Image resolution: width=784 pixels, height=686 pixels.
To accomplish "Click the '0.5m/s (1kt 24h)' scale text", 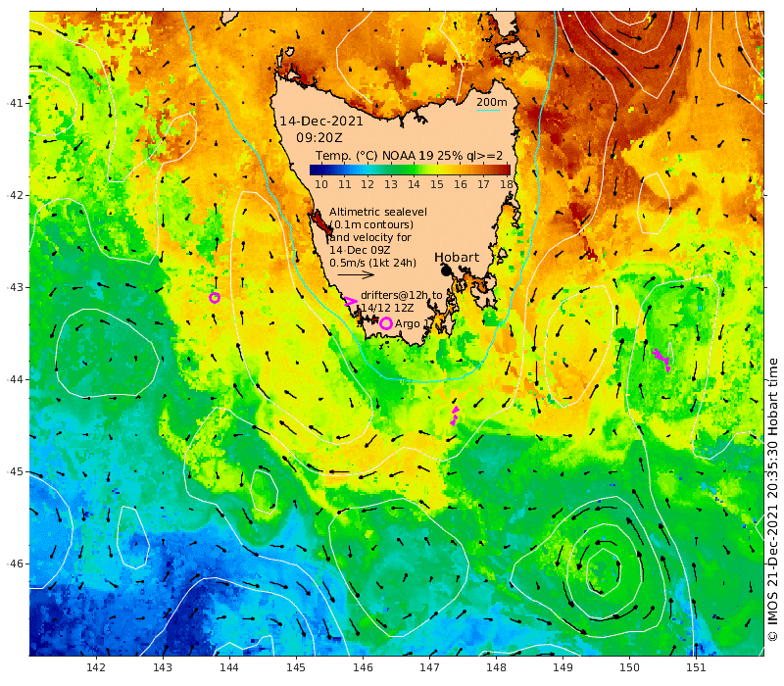I will [372, 263].
